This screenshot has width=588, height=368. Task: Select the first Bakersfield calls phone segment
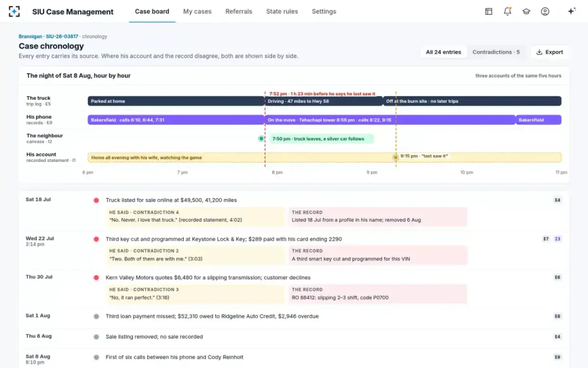click(176, 120)
